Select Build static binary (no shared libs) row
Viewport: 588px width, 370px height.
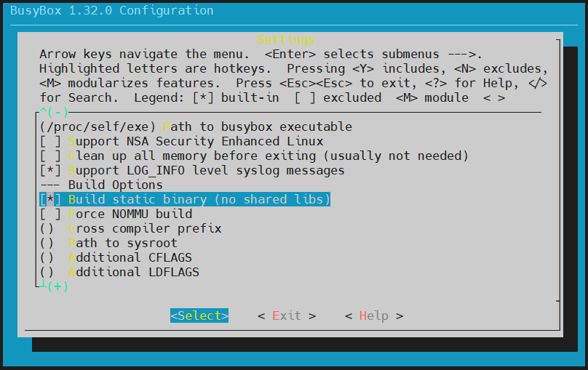185,200
